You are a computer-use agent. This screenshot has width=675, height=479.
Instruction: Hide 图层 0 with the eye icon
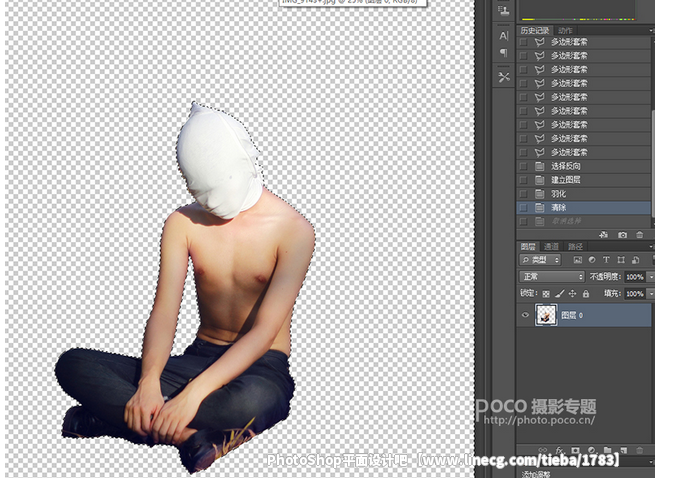pyautogui.click(x=525, y=315)
